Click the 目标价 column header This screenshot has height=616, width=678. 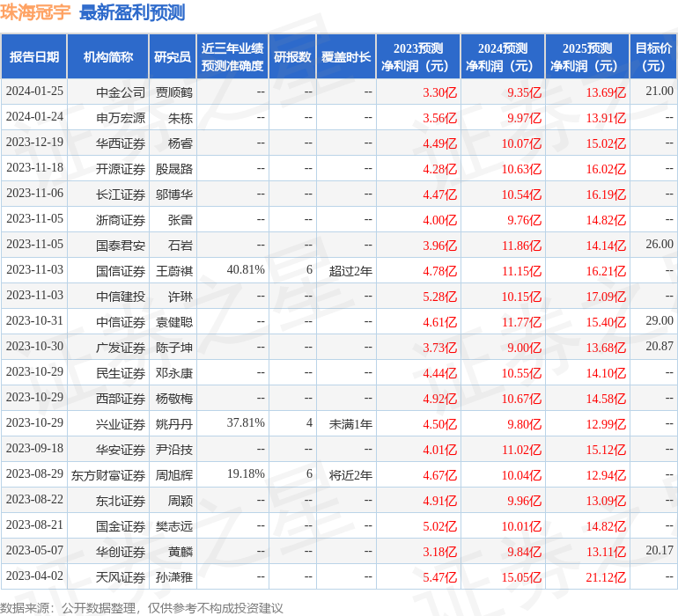coord(653,56)
